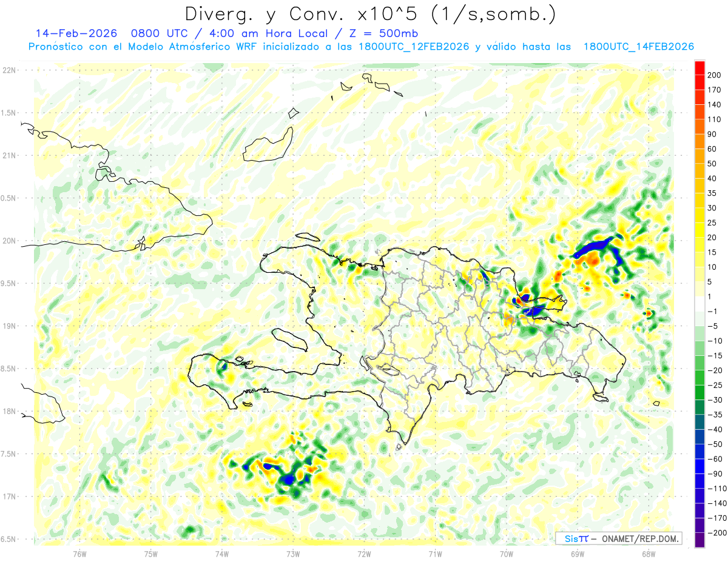Click the '69W' longitude label
Screen dimensions: 728x562
tap(578, 554)
